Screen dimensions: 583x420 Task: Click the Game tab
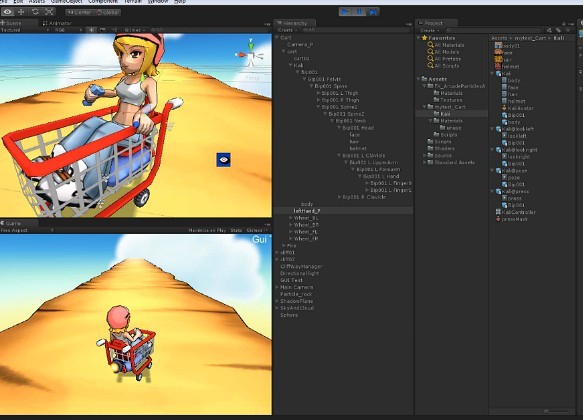click(19, 223)
